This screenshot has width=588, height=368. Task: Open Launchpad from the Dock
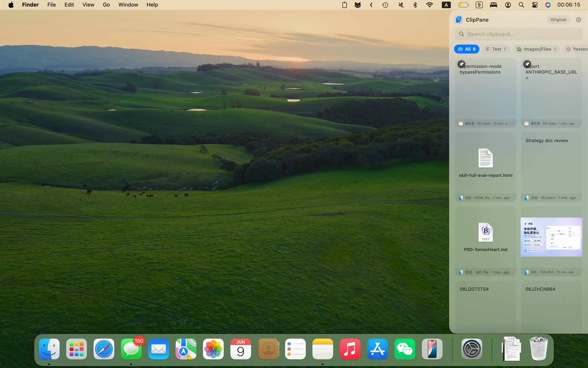point(77,349)
